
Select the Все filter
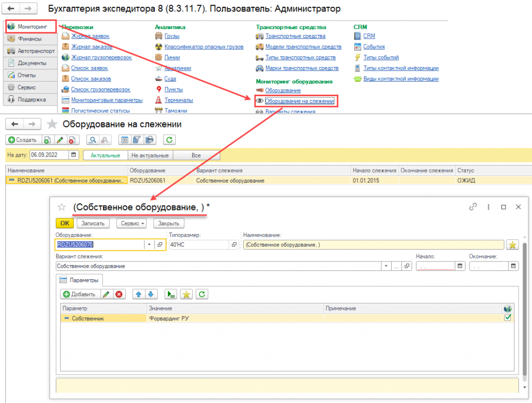coord(196,155)
